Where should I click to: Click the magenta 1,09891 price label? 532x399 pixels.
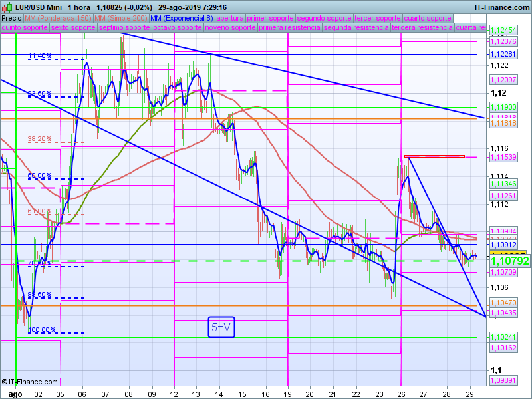[503, 380]
